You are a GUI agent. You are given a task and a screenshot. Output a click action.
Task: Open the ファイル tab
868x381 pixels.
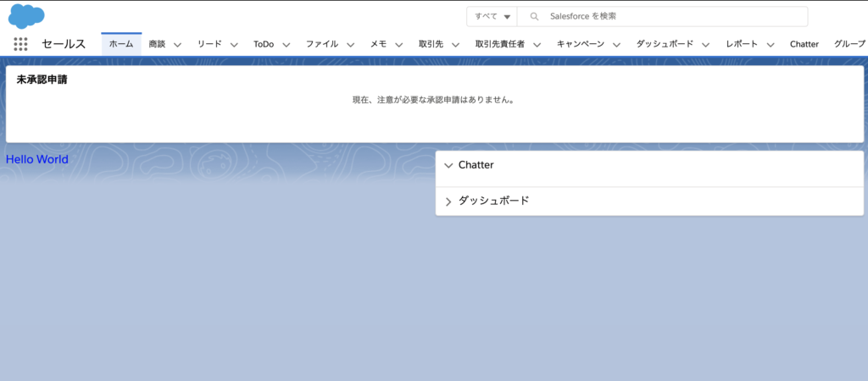322,44
